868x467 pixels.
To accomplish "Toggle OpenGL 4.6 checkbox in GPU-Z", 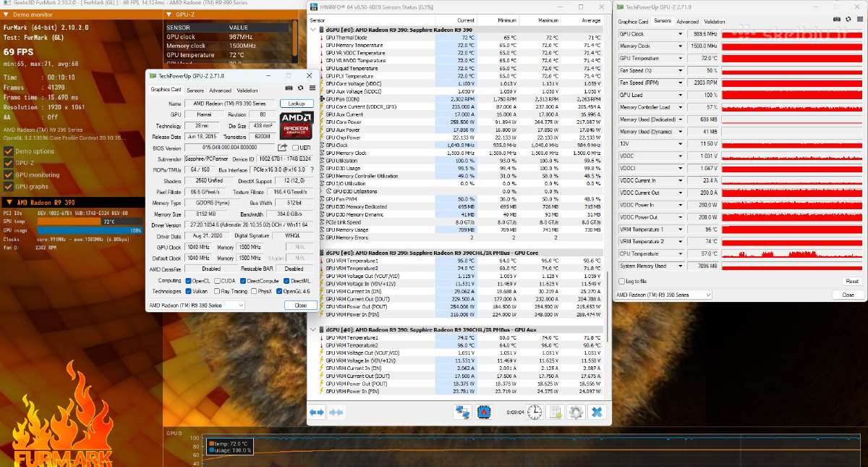I will [x=278, y=291].
